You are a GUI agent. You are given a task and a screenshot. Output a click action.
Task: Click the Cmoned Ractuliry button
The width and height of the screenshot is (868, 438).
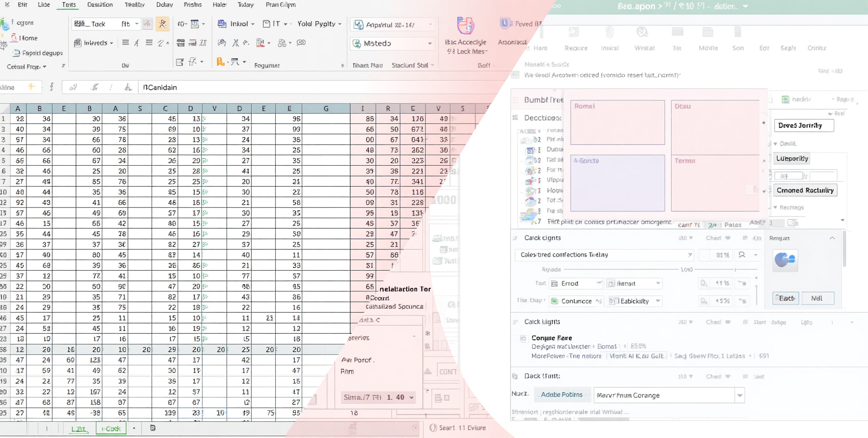click(805, 191)
